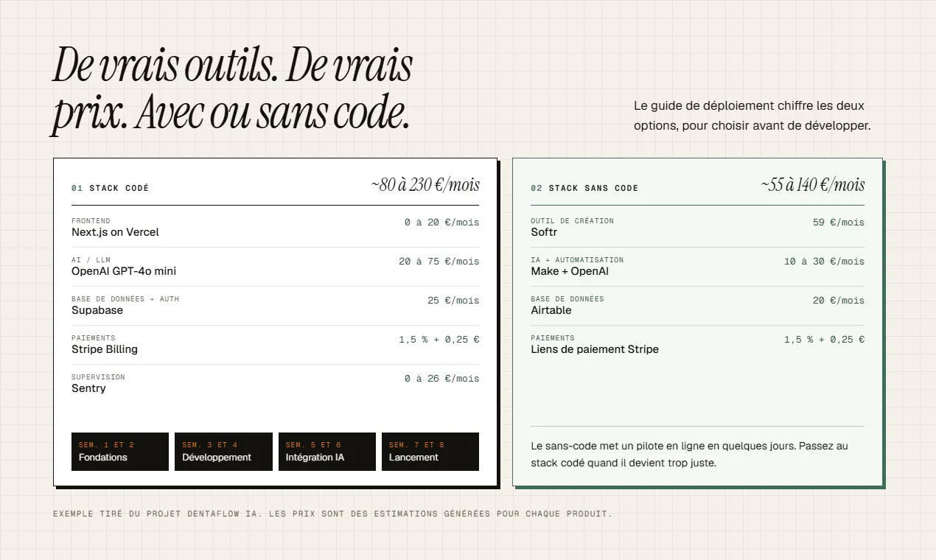Click the "Outil de création" category label
Screen dimensions: 936x560
572,221
